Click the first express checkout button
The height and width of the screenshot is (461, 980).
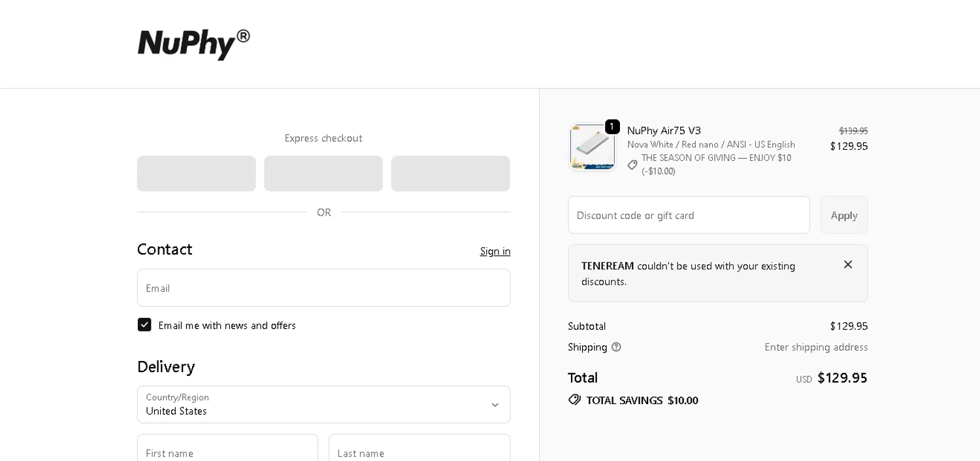click(x=197, y=173)
